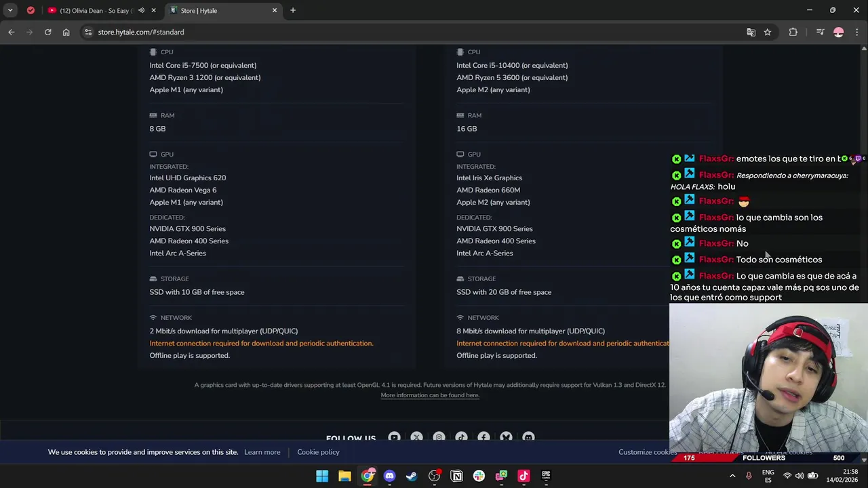Open Discord from the taskbar
This screenshot has width=868, height=488.
coord(389,476)
